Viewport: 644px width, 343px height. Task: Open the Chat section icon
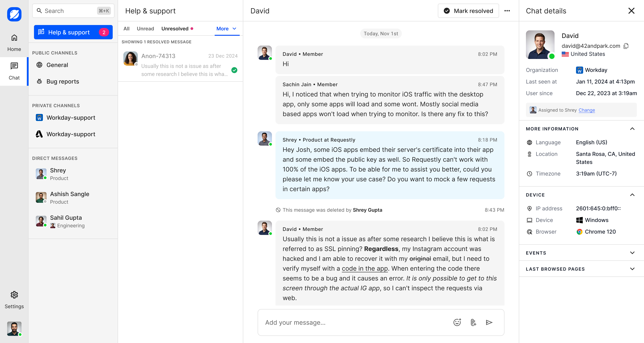tap(14, 66)
